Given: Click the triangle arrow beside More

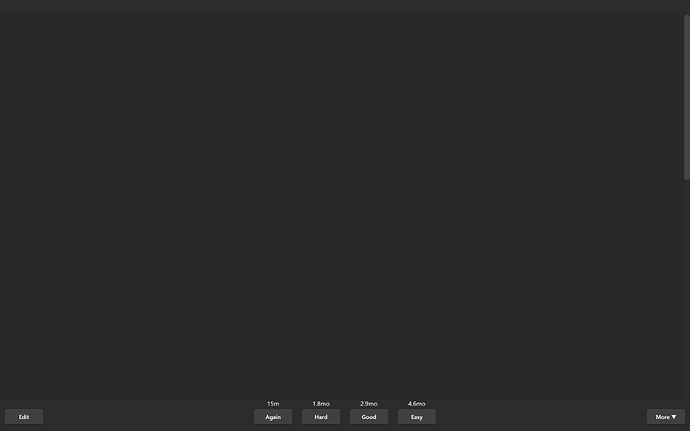Looking at the screenshot, I should pos(674,417).
